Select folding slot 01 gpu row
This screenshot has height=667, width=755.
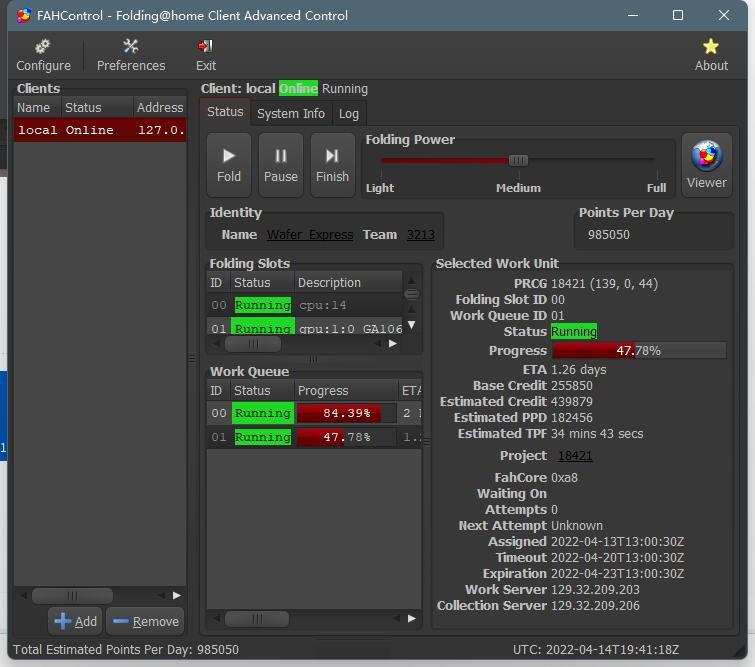304,326
